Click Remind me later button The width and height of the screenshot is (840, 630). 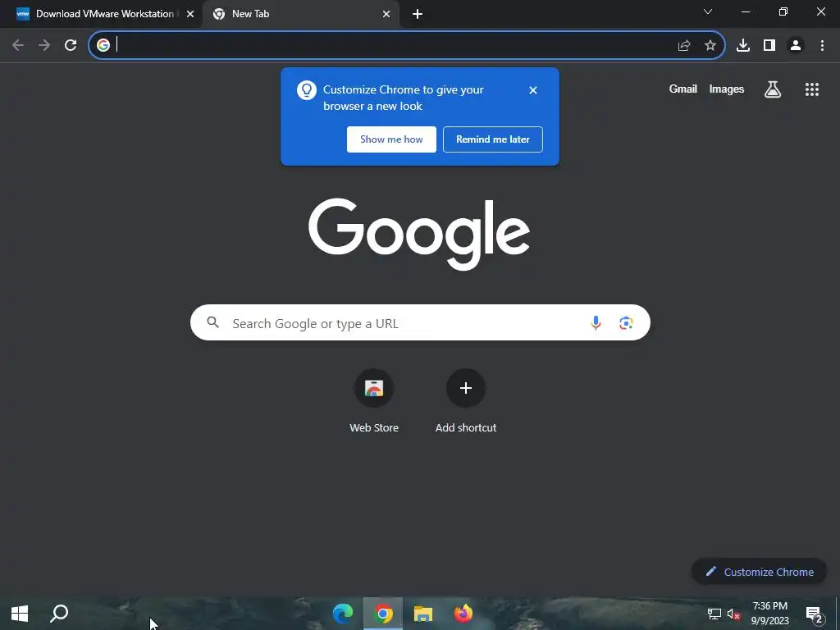(x=493, y=139)
